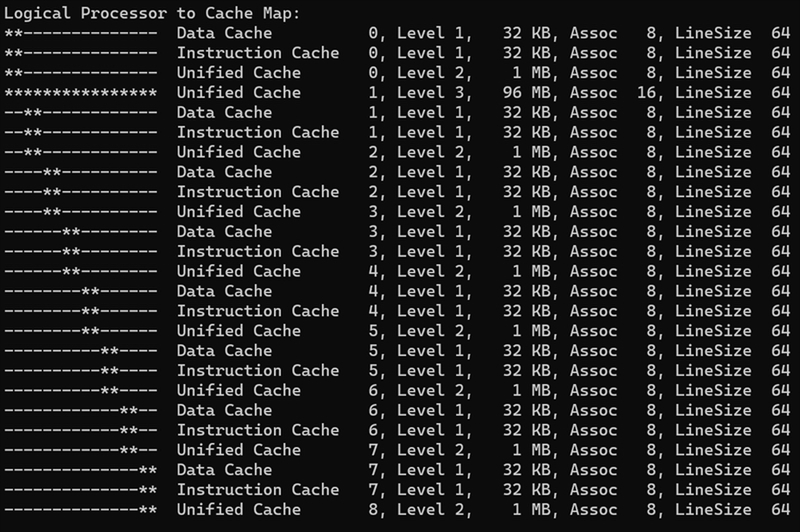The image size is (800, 532).
Task: Click "Instruction Cache" label for cache 0
Action: tap(258, 53)
